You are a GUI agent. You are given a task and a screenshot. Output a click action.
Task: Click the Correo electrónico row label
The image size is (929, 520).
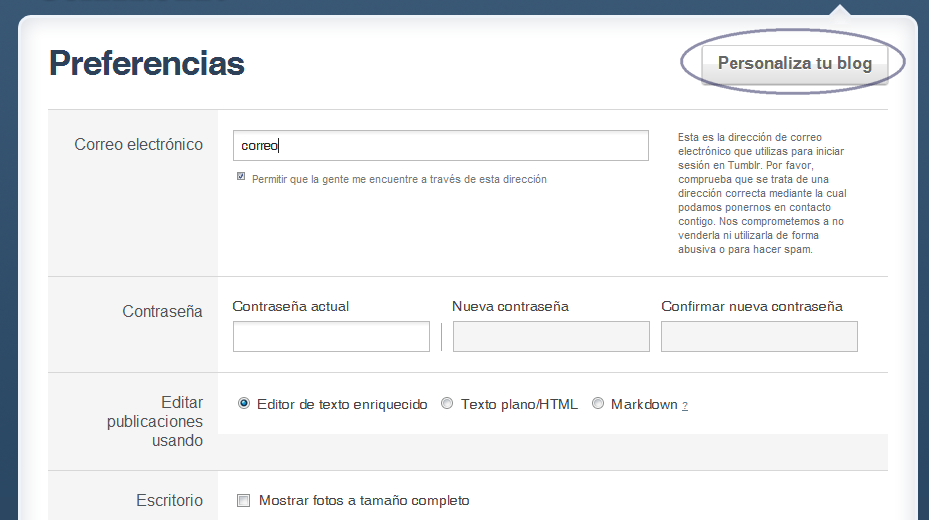(138, 145)
